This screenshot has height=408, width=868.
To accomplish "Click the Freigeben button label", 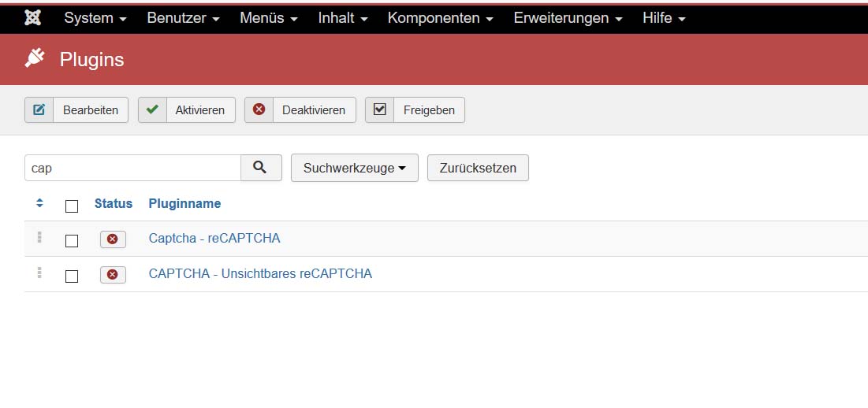I will 429,110.
